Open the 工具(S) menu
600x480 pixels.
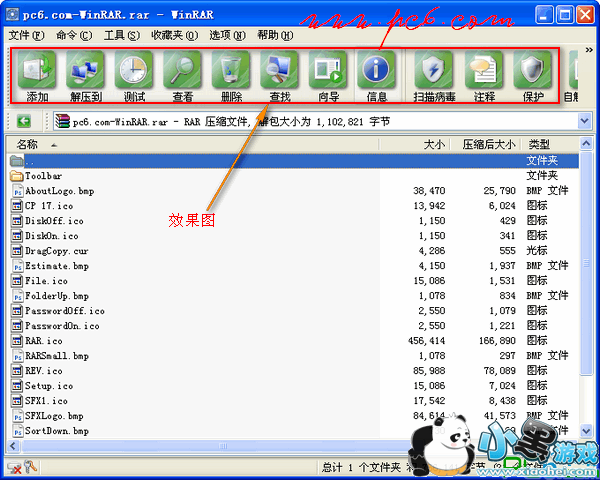tap(122, 35)
